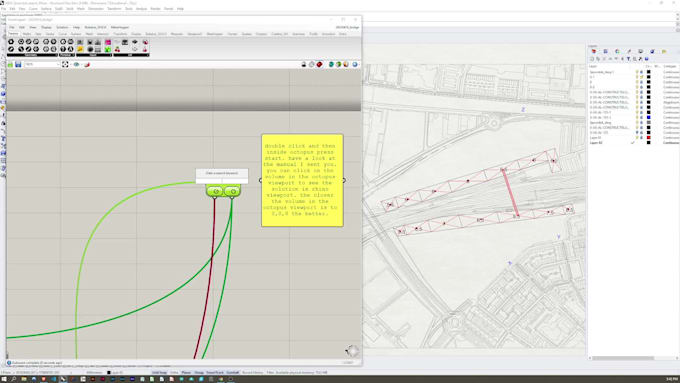Expand the Primitive group bar in Params
This screenshot has width=680, height=383.
click(x=66, y=55)
